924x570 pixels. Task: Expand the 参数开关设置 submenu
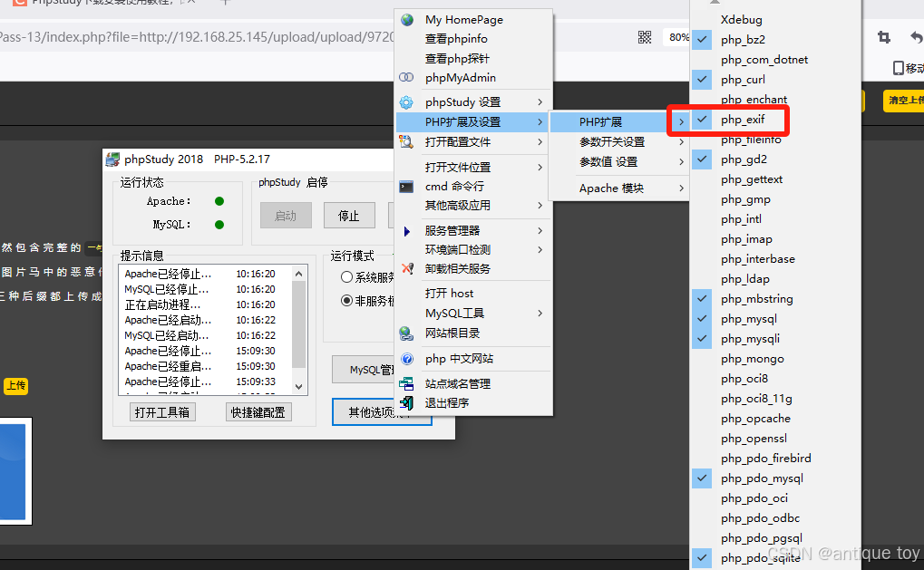point(618,142)
